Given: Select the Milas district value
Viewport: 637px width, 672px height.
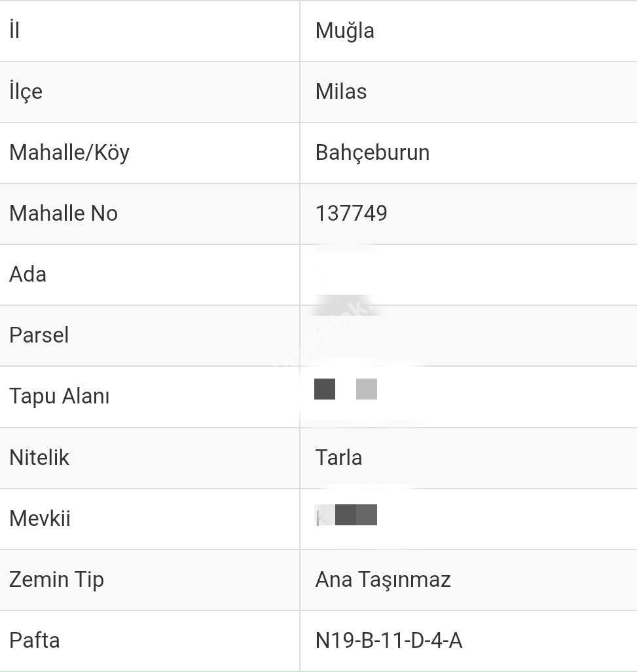Looking at the screenshot, I should click(340, 92).
